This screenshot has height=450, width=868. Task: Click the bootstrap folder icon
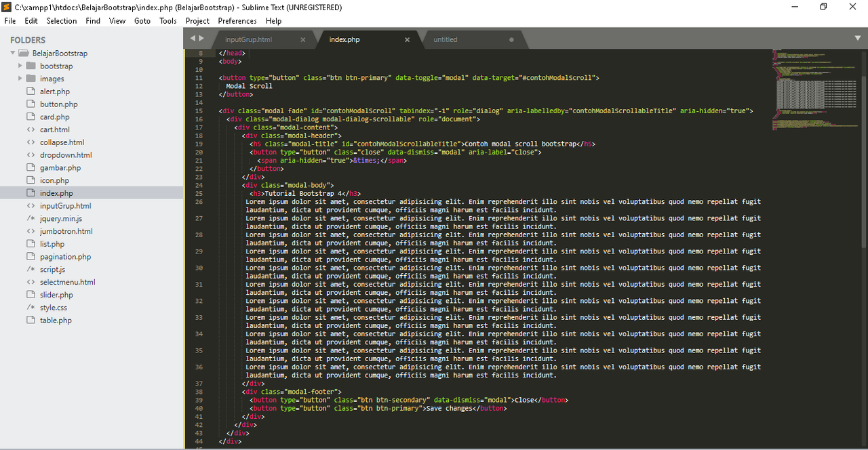pos(31,66)
